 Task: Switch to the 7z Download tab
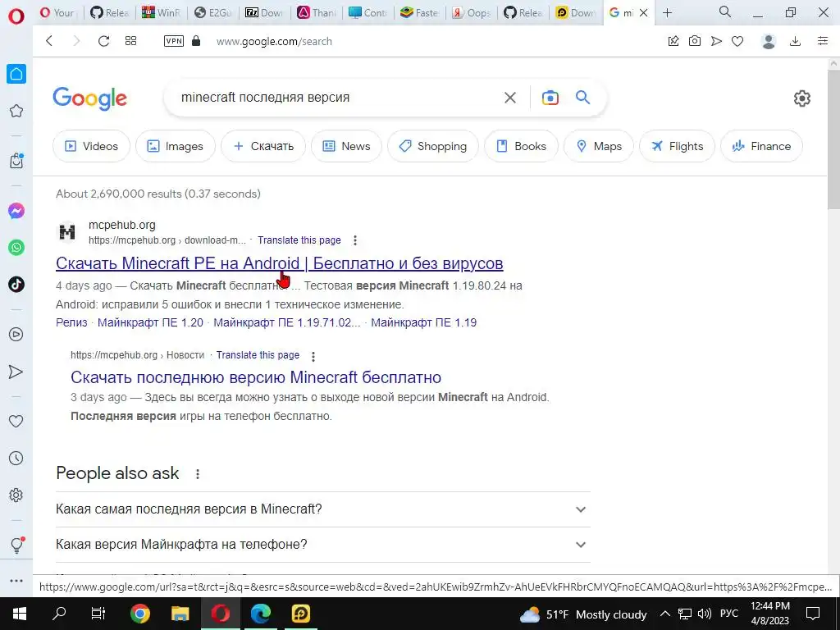point(265,13)
